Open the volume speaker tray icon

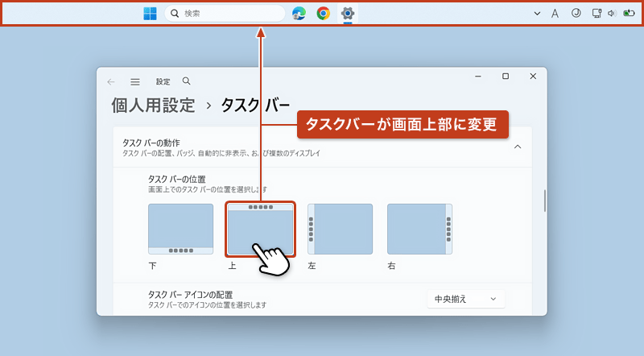612,14
